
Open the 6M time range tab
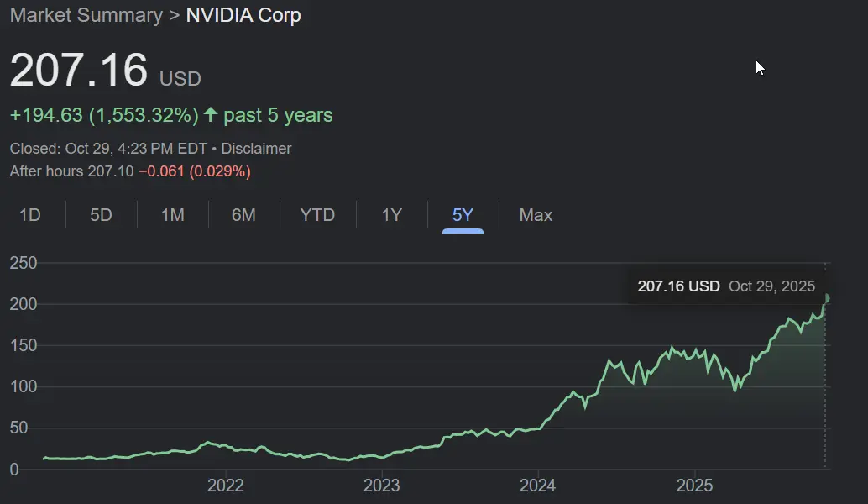pos(243,215)
